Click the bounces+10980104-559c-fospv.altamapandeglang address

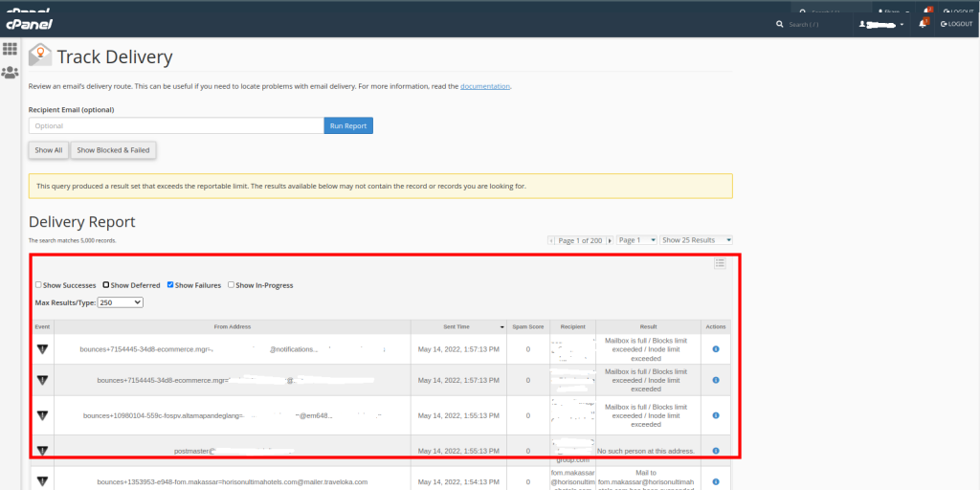(233, 415)
